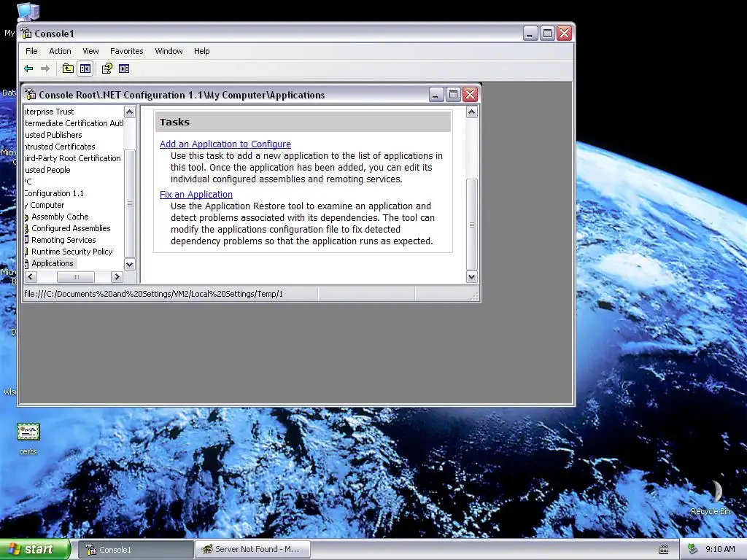Click the tree pane horizontal scroll thumb

click(x=76, y=276)
